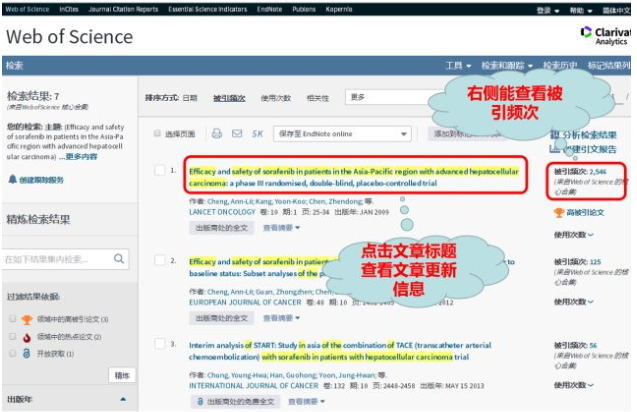Image resolution: width=637 pixels, height=412 pixels.
Task: Open Essential Science Indicators tab
Action: point(208,9)
